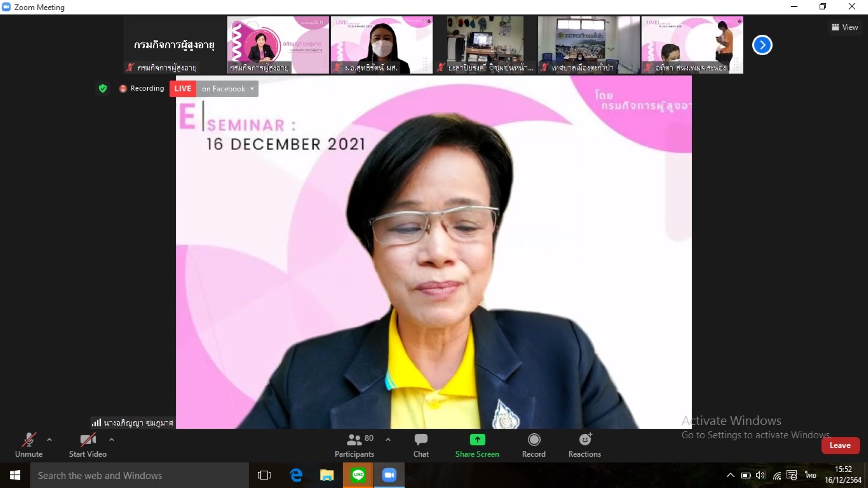Click active speaker name label นางอภิญญา
Viewport: 868px width, 488px height.
[x=132, y=423]
